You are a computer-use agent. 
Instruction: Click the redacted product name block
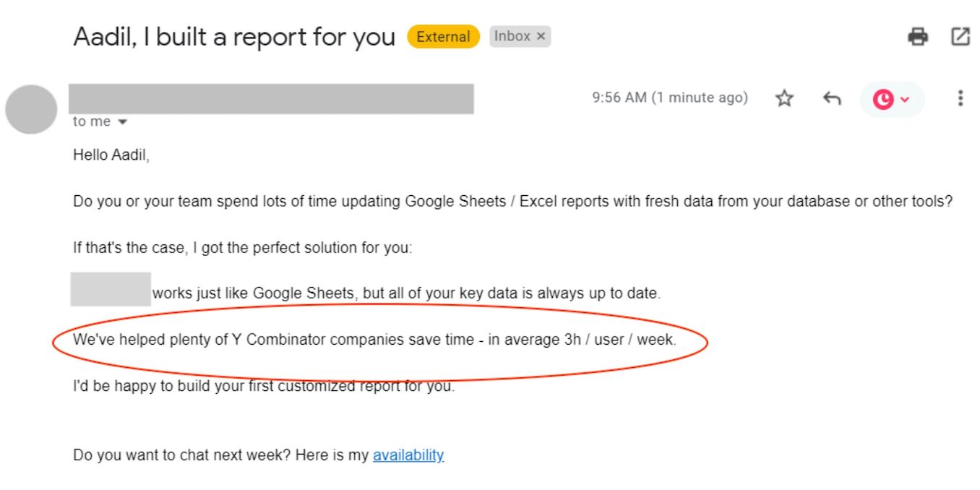point(111,289)
